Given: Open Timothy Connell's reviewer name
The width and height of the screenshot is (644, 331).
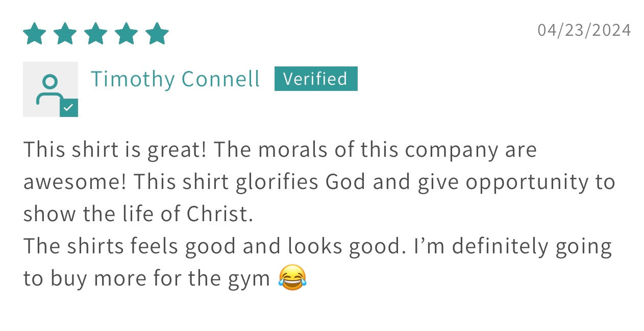Looking at the screenshot, I should (x=175, y=79).
